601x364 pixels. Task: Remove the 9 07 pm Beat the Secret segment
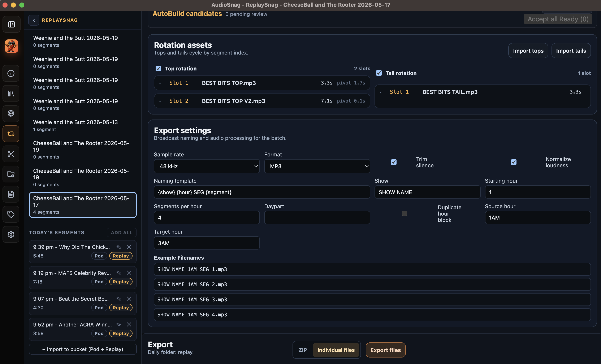click(129, 299)
